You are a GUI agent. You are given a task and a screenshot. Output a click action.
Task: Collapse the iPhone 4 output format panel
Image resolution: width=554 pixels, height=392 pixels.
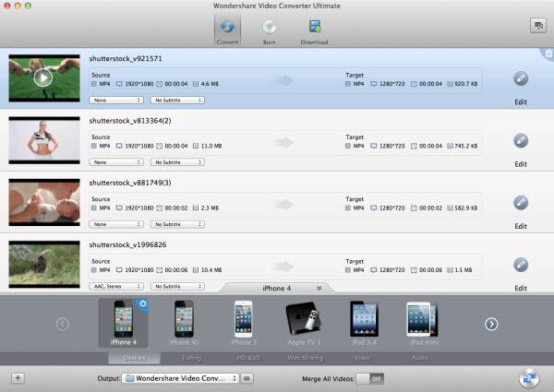[x=319, y=288]
